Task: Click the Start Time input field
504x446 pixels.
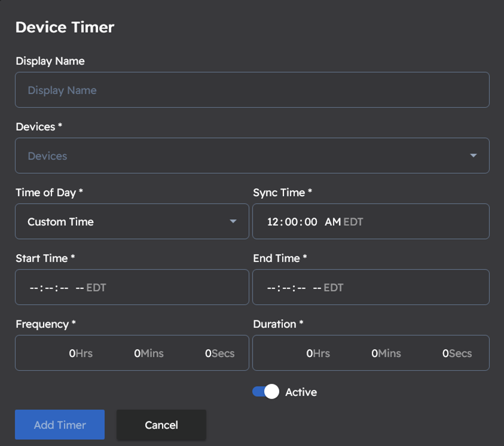Action: [132, 287]
